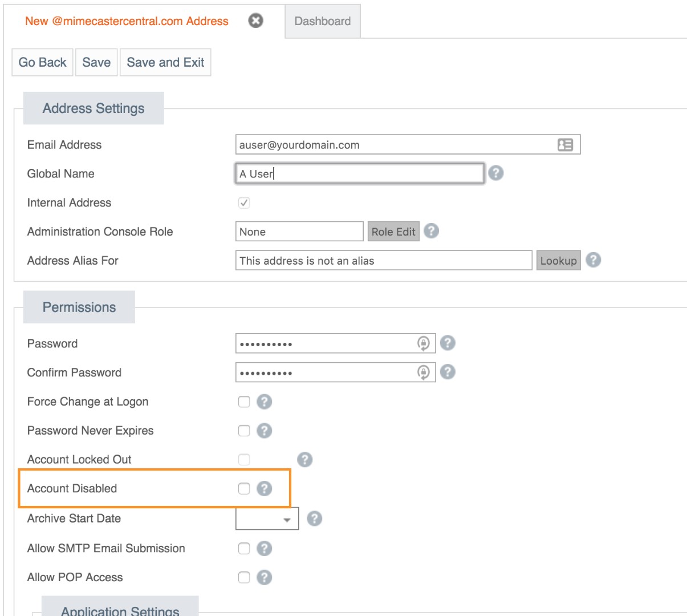Enable the Force Change at Logon checkbox

[244, 402]
